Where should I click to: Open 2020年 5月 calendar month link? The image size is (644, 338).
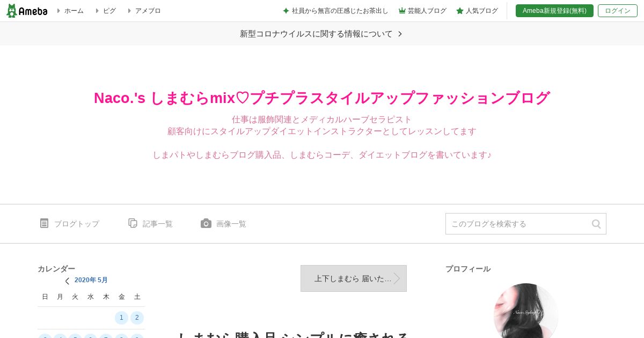tap(91, 280)
